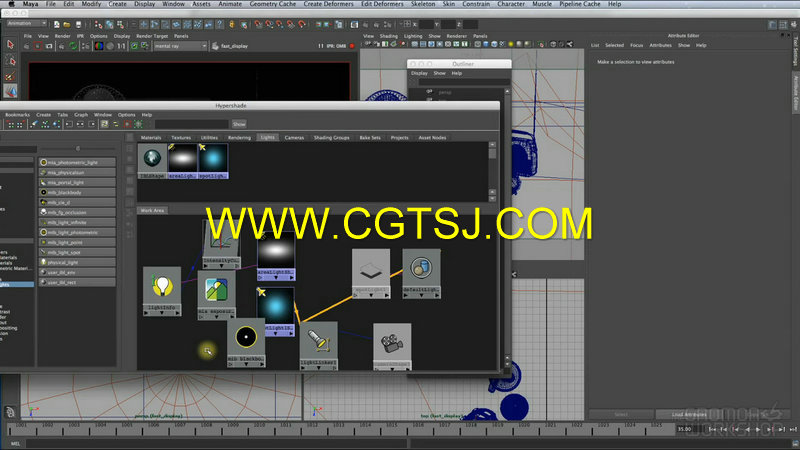This screenshot has width=800, height=450.
Task: Select the IBLShape thumbnail in Lights tab
Action: [153, 161]
